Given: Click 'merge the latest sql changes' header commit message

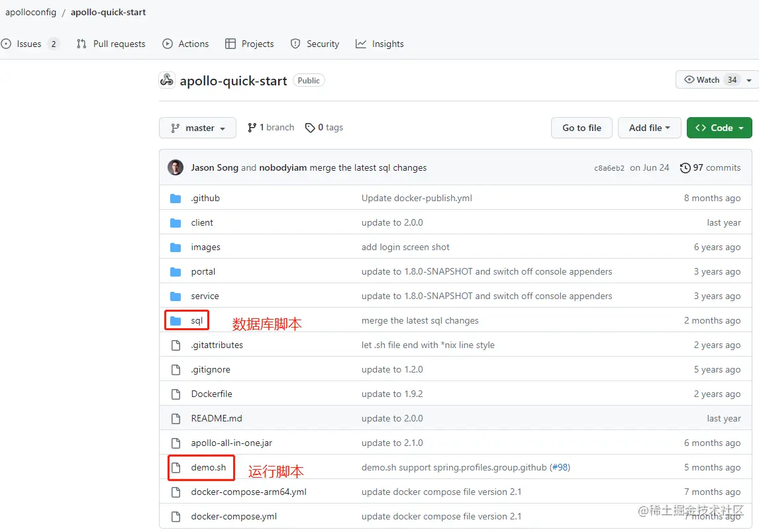Looking at the screenshot, I should [368, 168].
